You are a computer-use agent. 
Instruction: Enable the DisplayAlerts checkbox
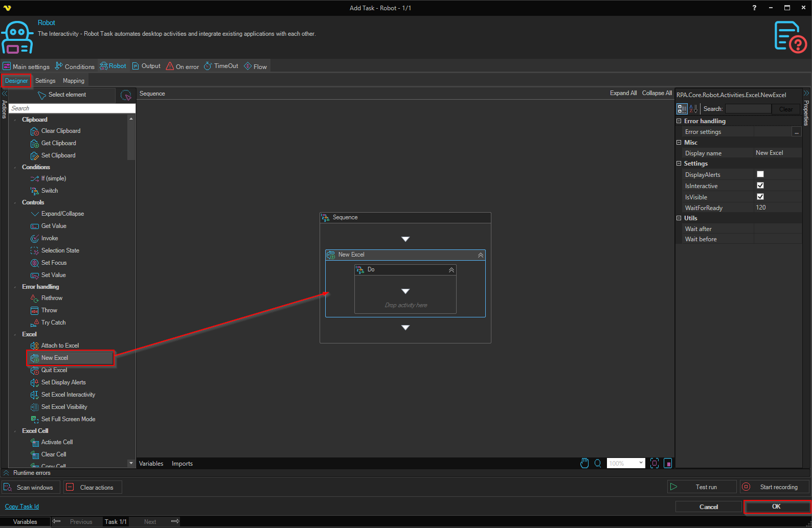[760, 174]
